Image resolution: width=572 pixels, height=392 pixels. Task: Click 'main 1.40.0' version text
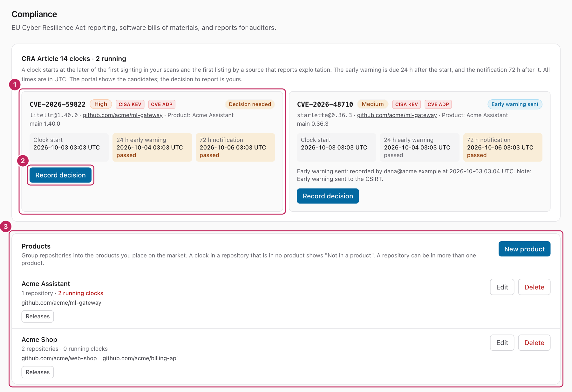[x=45, y=124]
